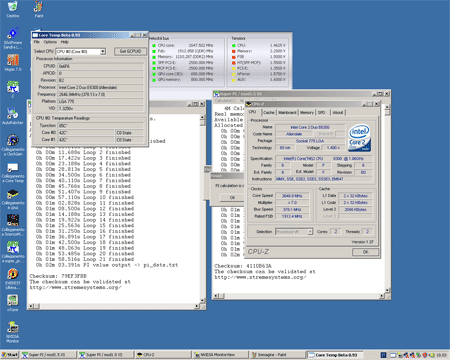Click OK in the PI calculation Finish dialog
Image resolution: width=450 pixels, height=360 pixels.
click(x=232, y=198)
